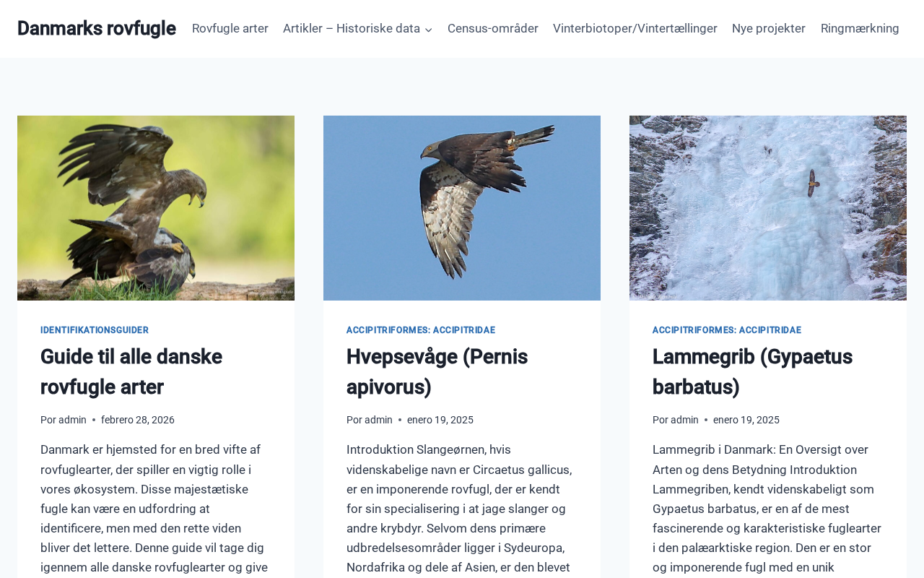Viewport: 924px width, 578px height.
Task: Open the Hvepsevåge flying bird thumbnail
Action: click(x=462, y=208)
